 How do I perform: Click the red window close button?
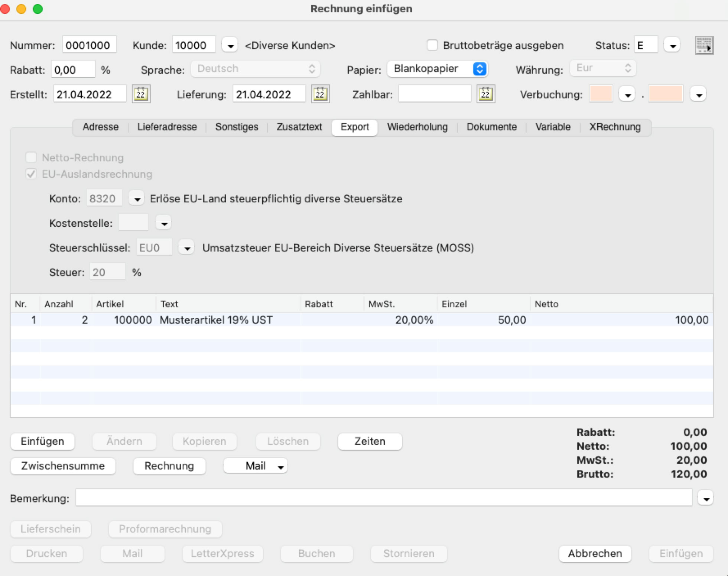coord(5,9)
